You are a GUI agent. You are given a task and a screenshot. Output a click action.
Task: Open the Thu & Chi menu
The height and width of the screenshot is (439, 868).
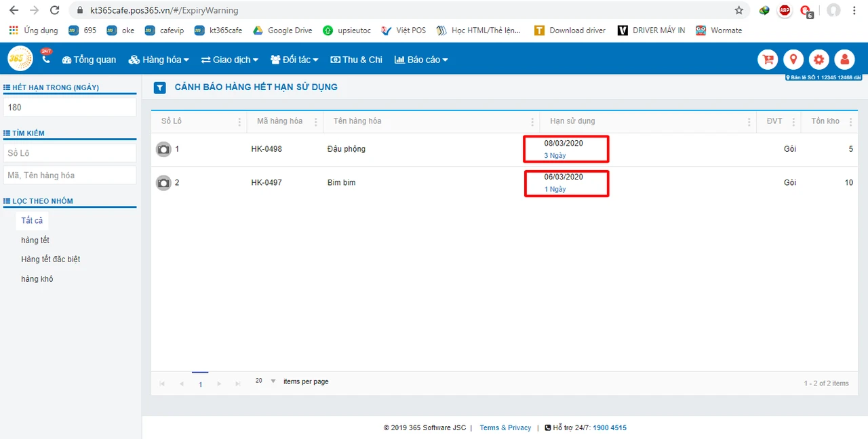click(356, 60)
